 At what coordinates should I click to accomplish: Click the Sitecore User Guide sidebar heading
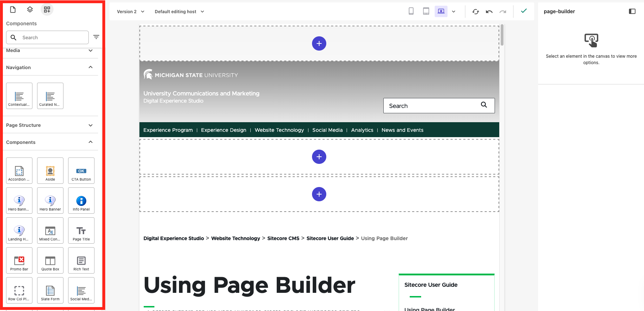pyautogui.click(x=431, y=285)
